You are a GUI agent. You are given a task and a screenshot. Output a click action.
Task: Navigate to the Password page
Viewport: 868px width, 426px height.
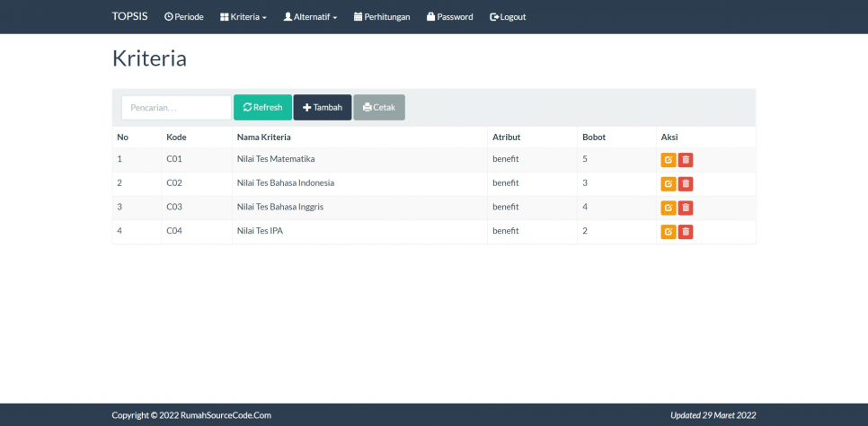tap(449, 17)
